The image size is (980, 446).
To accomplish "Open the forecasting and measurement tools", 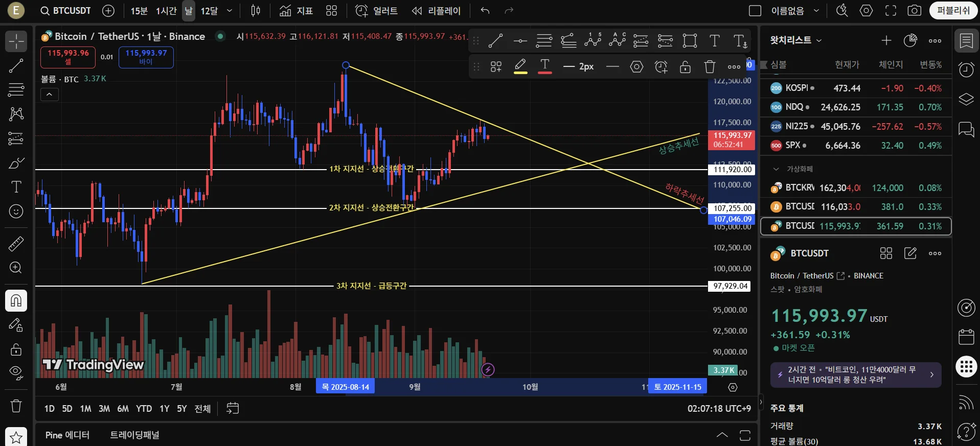I will coord(16,138).
